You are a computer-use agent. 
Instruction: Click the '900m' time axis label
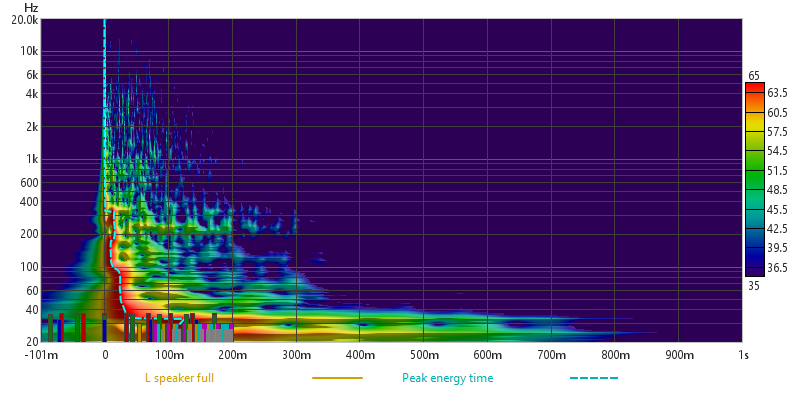pos(679,355)
